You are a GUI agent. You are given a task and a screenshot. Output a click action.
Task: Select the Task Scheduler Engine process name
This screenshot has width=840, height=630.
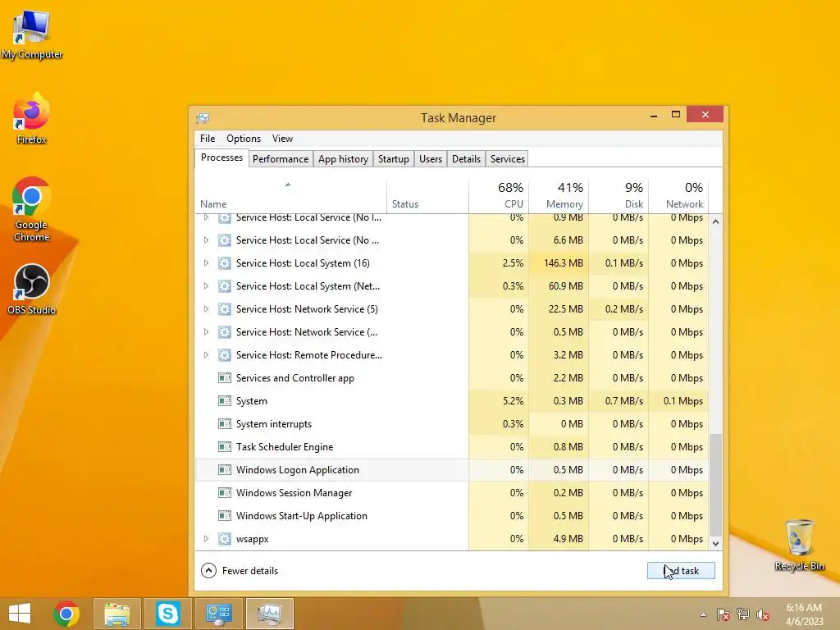pyautogui.click(x=285, y=447)
